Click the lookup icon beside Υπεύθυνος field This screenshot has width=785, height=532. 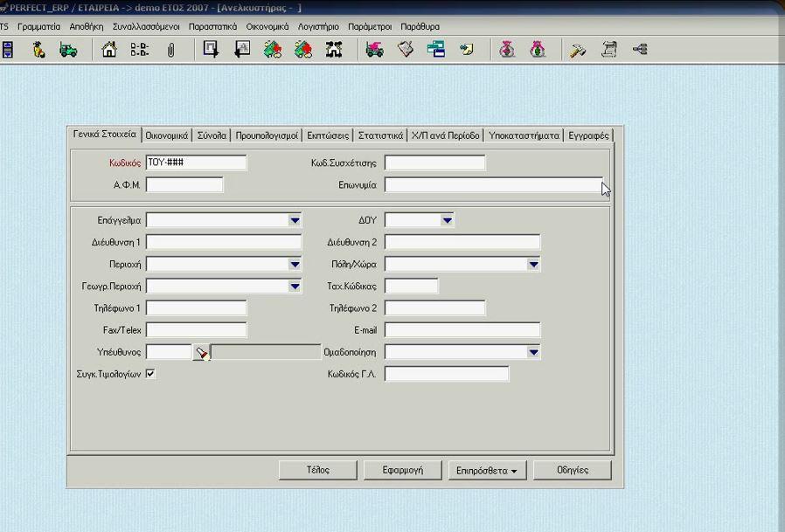coord(201,353)
